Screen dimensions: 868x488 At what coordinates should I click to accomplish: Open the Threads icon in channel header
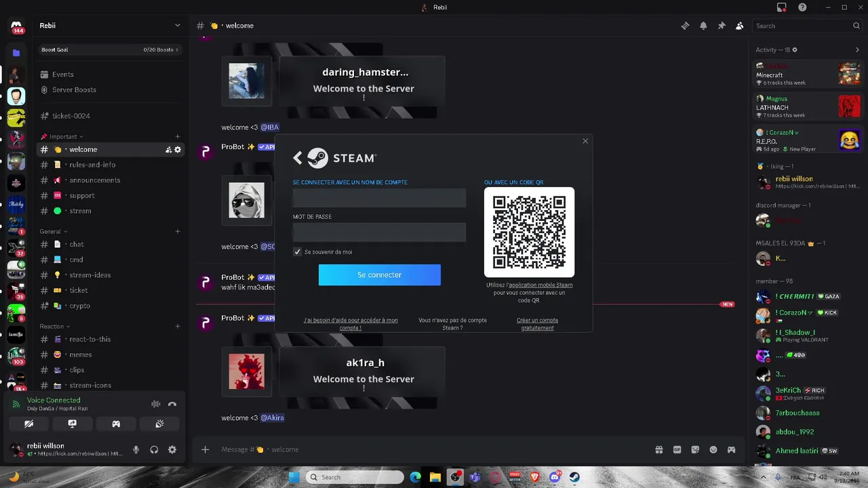pos(686,26)
